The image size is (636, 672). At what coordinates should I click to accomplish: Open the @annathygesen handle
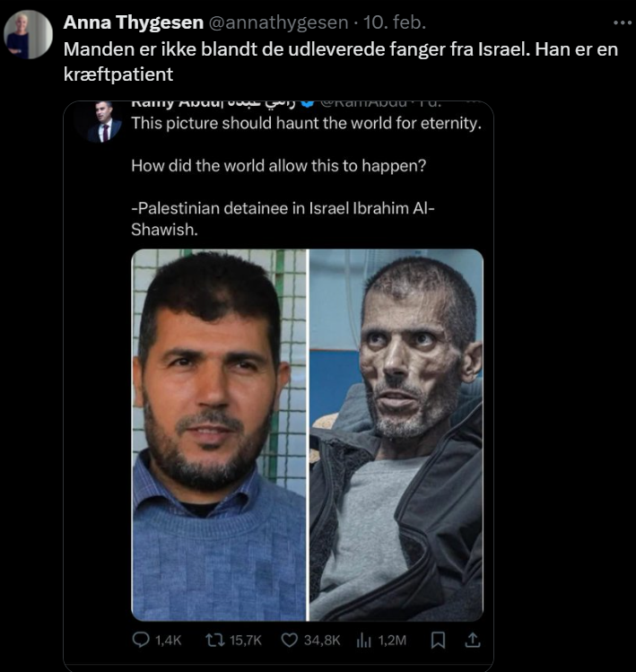278,22
